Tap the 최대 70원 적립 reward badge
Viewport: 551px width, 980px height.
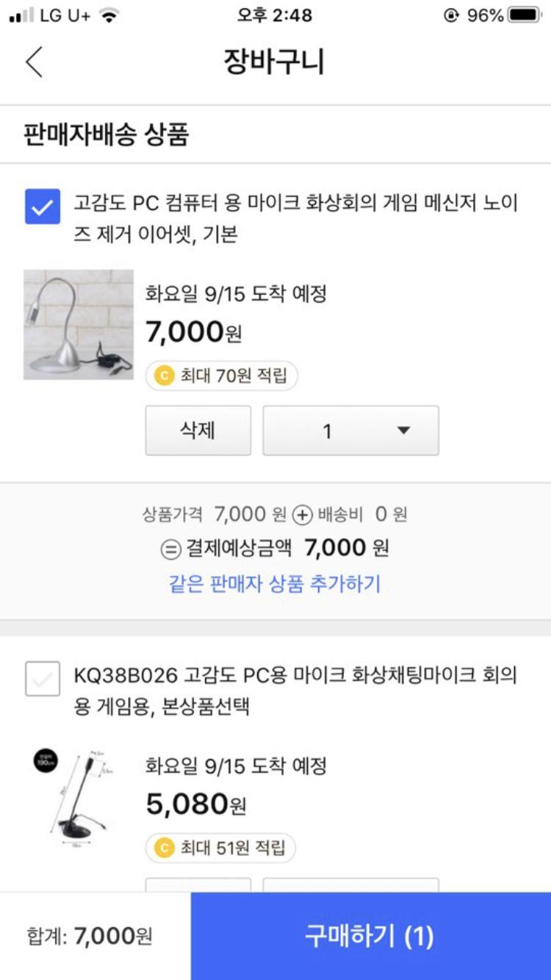point(222,376)
